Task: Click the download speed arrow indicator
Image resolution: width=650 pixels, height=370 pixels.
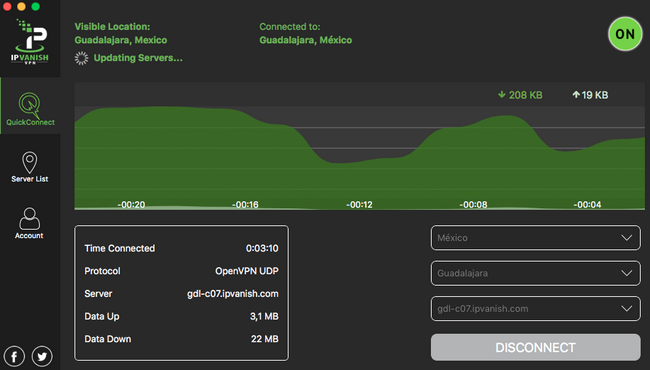Action: click(x=502, y=95)
